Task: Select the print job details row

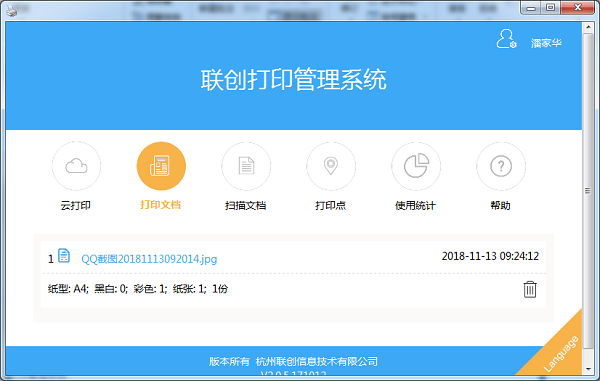Action: coord(293,289)
